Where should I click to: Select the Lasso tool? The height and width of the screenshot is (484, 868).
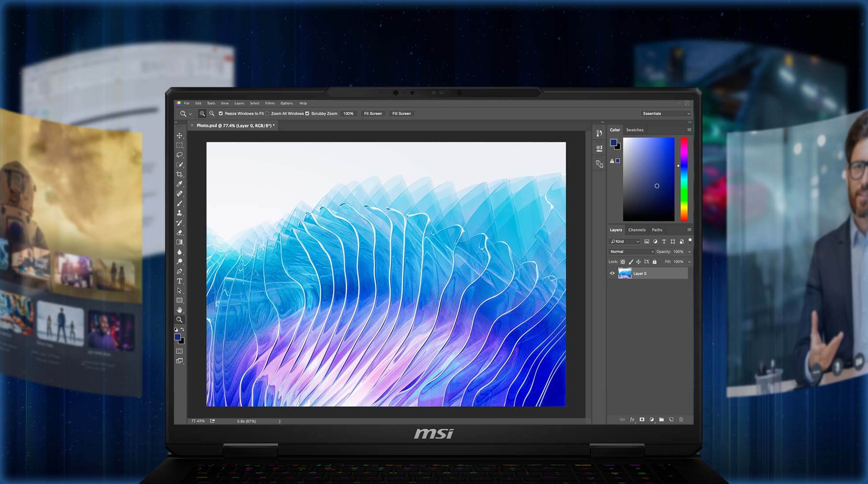(x=180, y=155)
